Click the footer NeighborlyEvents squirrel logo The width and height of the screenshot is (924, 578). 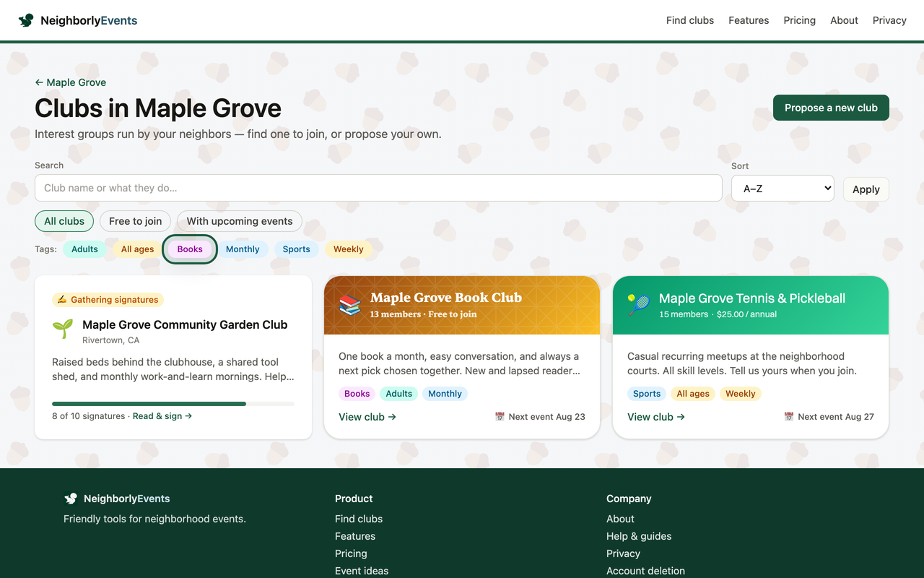71,499
